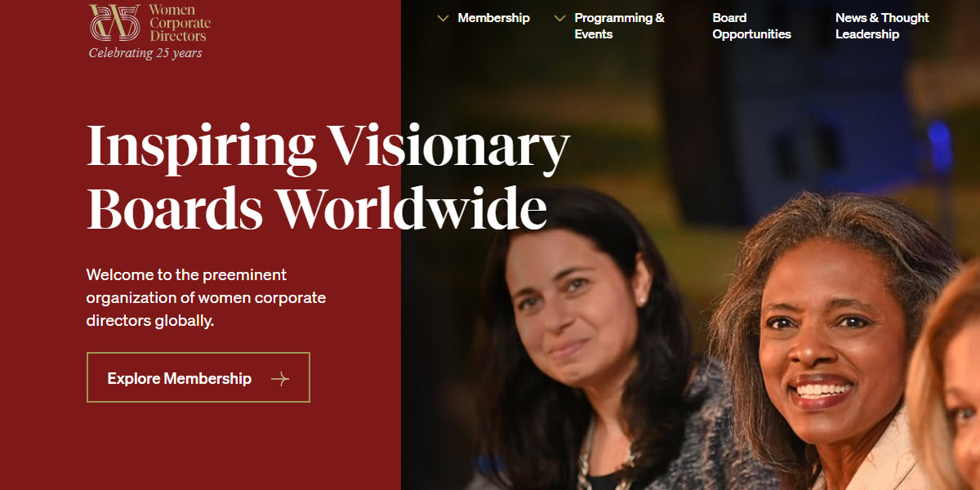Expand the Membership dropdown
The image size is (980, 490).
click(x=493, y=17)
